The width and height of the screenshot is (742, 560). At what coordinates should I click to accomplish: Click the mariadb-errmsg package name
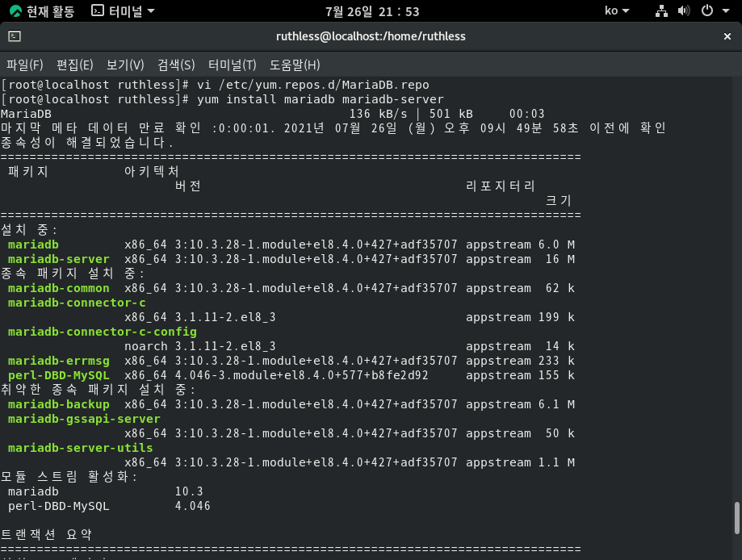[x=59, y=361]
